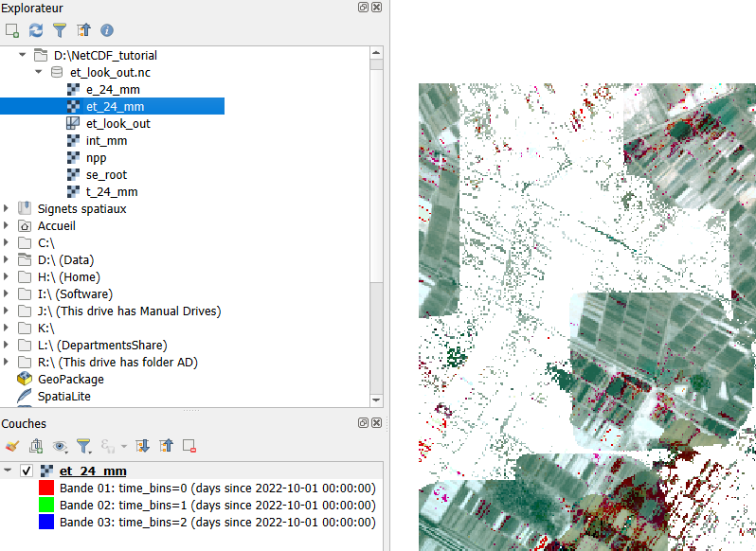Select the npp raster layer

pyautogui.click(x=96, y=158)
